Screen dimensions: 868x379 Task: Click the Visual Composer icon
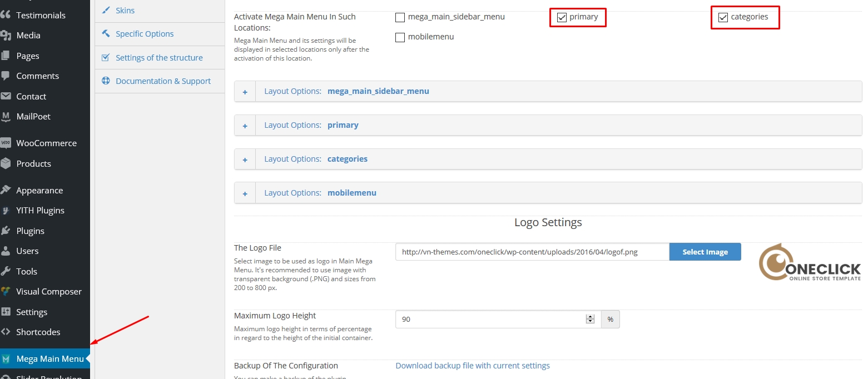tap(6, 291)
